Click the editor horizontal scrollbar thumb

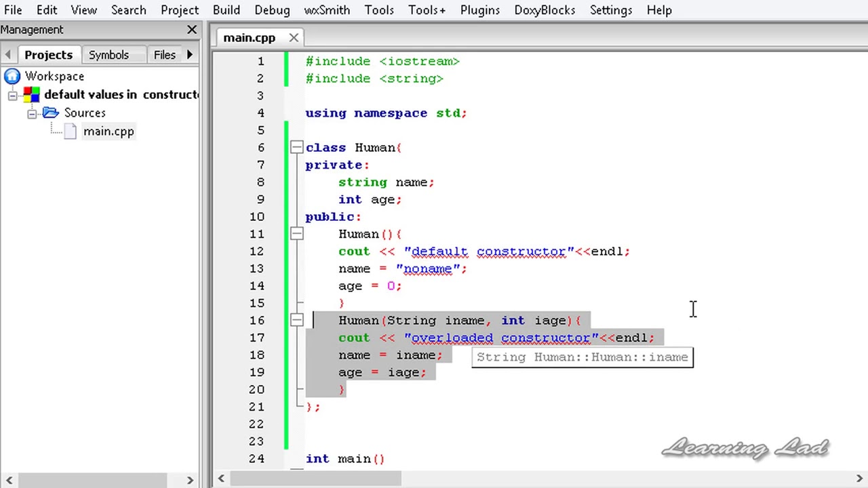(x=316, y=479)
